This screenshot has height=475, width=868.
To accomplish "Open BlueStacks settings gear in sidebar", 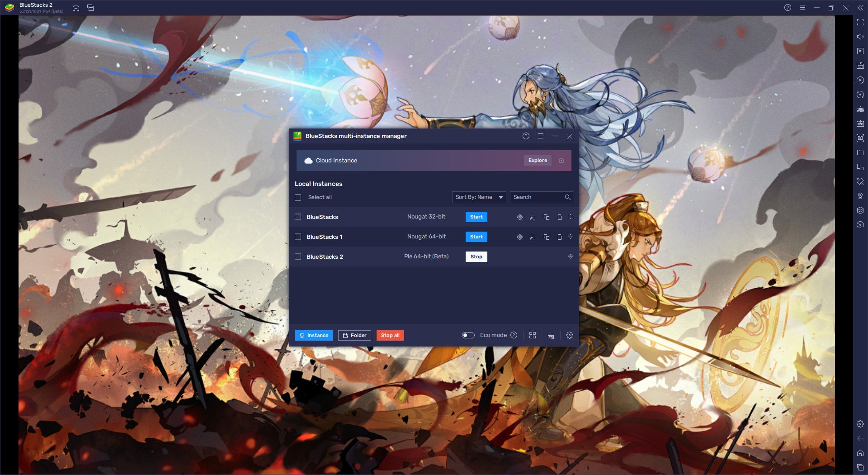I will (x=860, y=424).
